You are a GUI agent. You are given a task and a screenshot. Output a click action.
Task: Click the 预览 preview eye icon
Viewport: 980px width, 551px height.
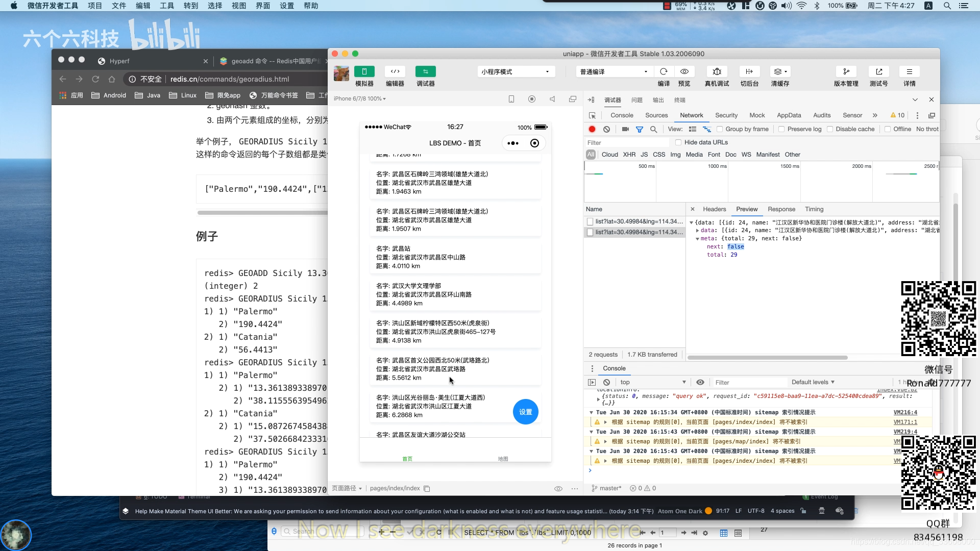click(684, 71)
